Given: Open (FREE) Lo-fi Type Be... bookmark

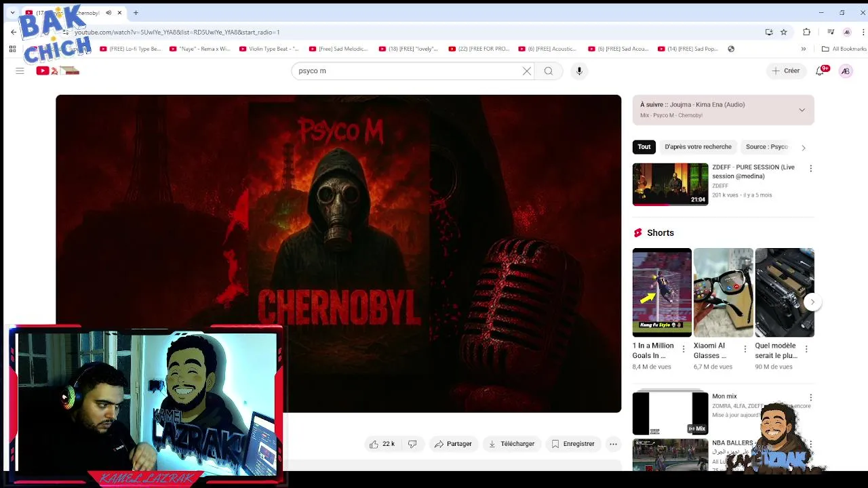Looking at the screenshot, I should [130, 49].
